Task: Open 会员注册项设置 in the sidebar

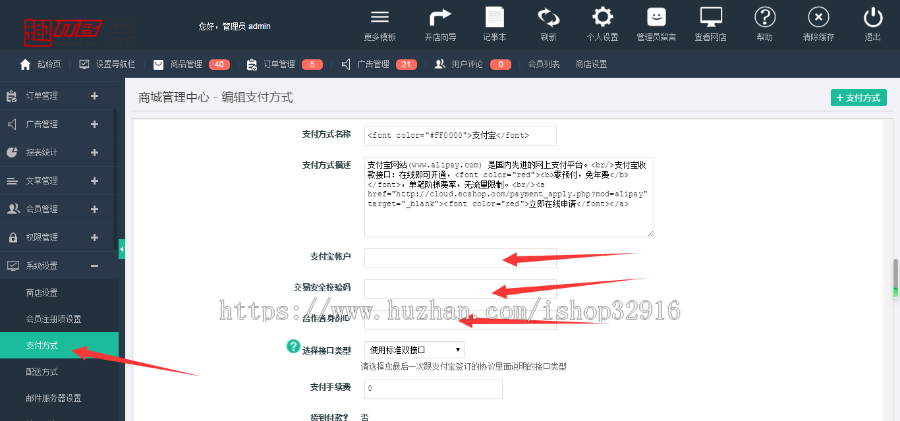Action: coord(53,319)
